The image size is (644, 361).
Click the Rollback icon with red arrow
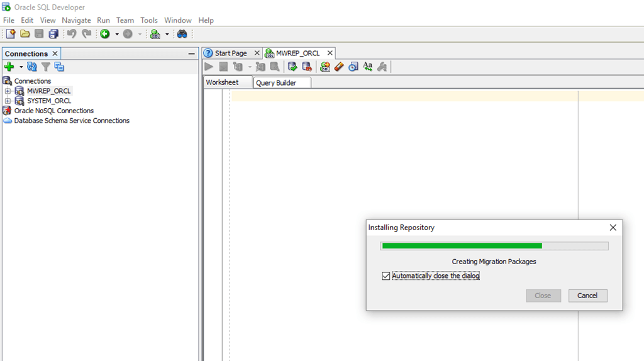pyautogui.click(x=307, y=67)
